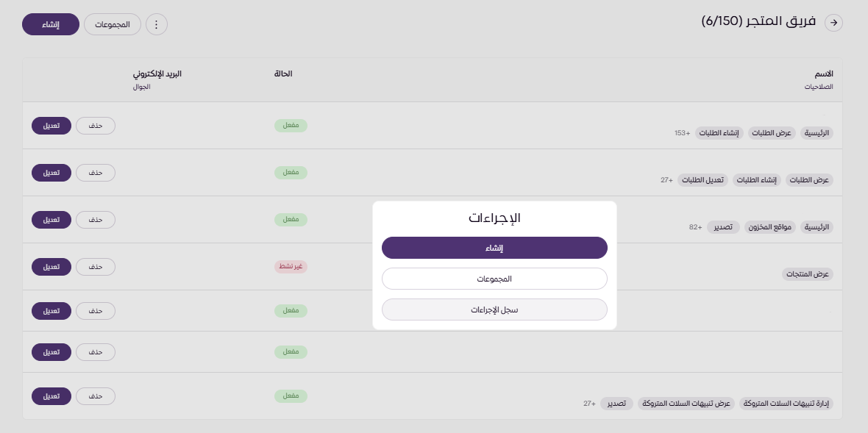Click تعديل for the غير نشط member
The image size is (868, 433).
coord(51,266)
